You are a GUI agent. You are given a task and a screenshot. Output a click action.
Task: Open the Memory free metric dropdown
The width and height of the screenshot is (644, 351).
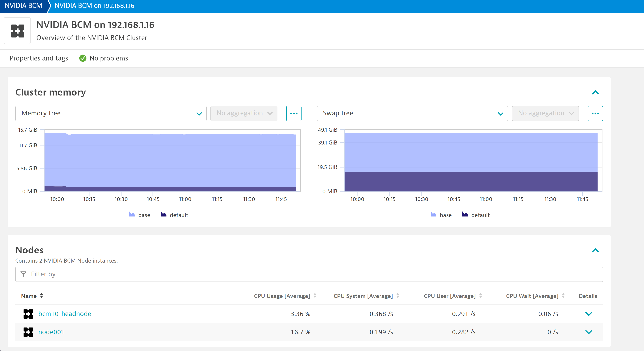[x=111, y=113]
